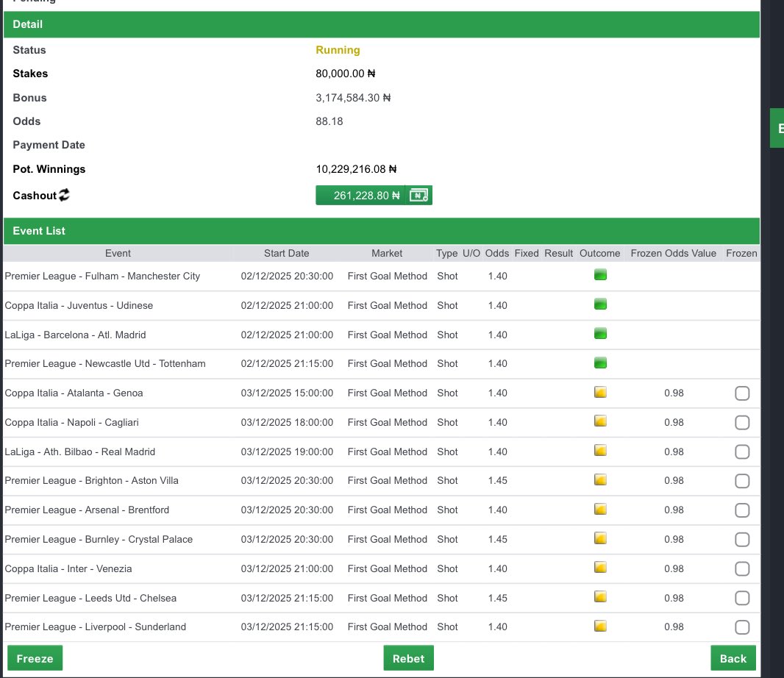Viewport: 784px width, 678px height.
Task: Click yellow outcome icon for Liverpool - Sunderland
Action: 599,625
